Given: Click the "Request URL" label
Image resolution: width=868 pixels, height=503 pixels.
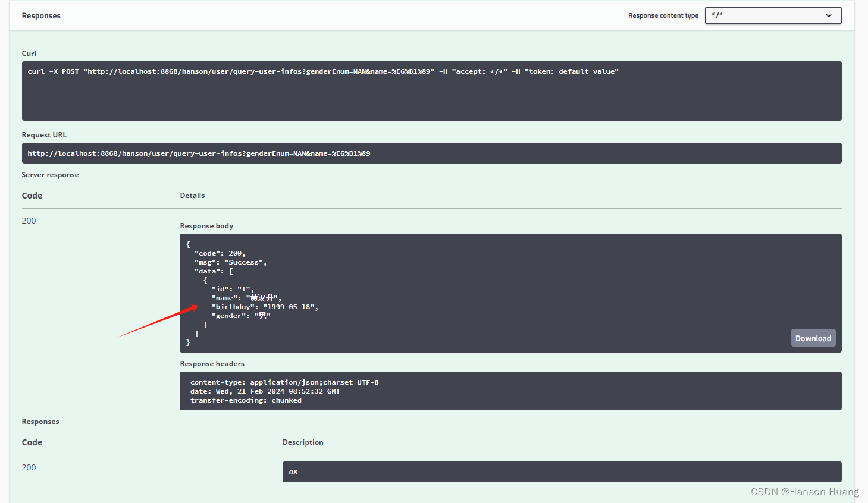Looking at the screenshot, I should (44, 135).
